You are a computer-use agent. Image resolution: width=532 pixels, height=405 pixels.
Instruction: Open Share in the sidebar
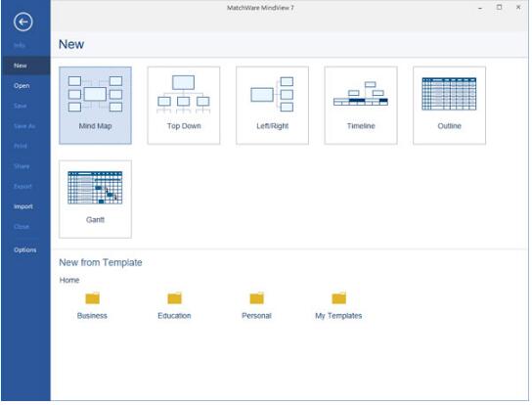22,166
